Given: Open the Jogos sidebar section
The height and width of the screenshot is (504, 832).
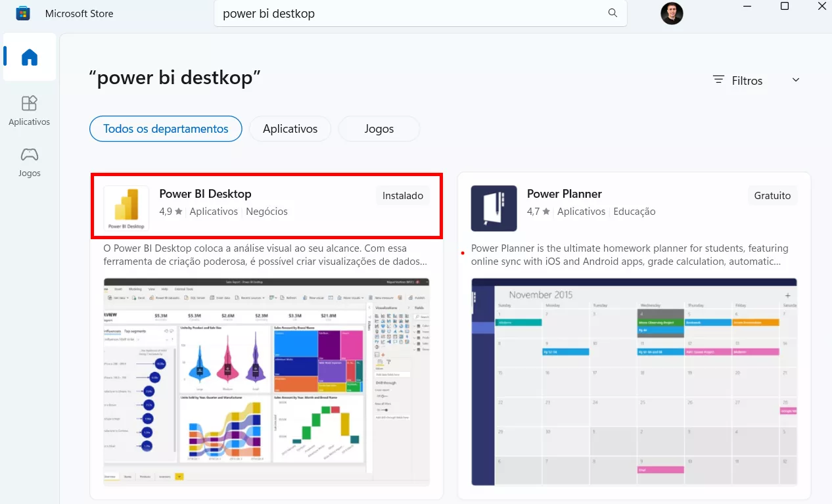Looking at the screenshot, I should (30, 162).
